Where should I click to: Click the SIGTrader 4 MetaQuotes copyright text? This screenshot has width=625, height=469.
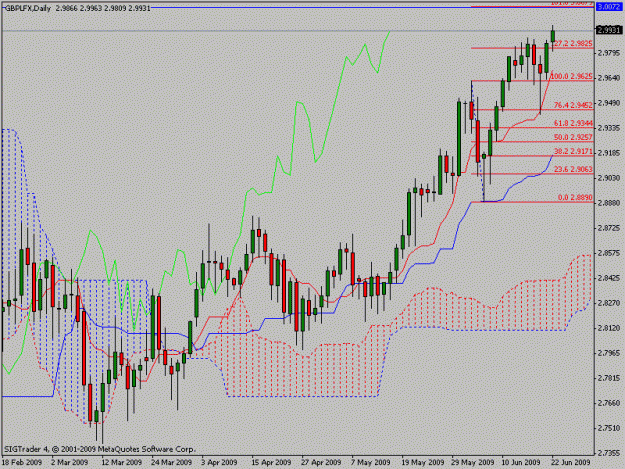100,449
